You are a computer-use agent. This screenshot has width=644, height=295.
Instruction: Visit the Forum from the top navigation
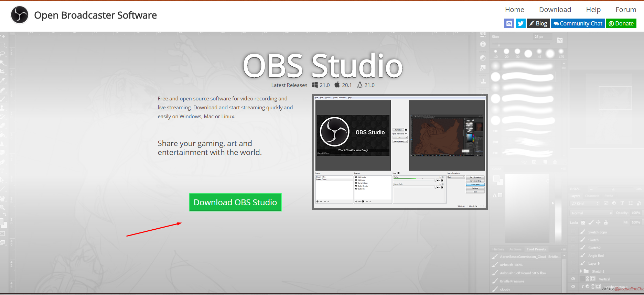[x=626, y=10]
